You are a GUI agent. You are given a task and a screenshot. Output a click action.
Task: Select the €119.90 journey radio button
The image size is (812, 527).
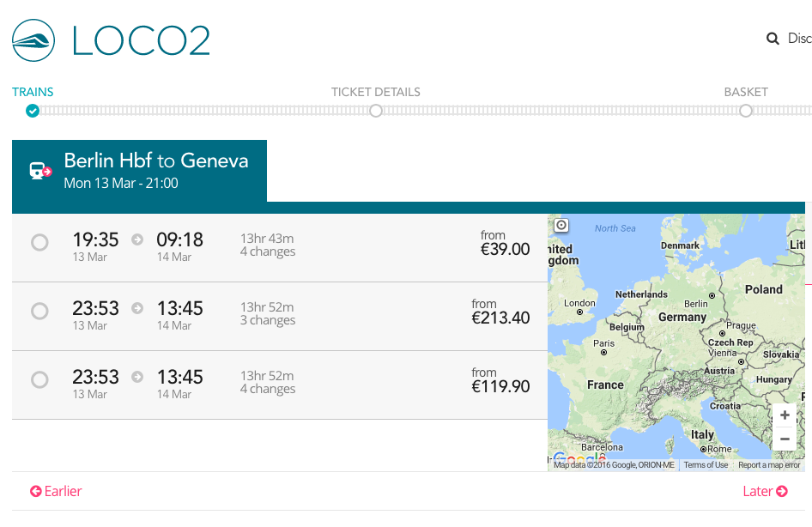[39, 379]
